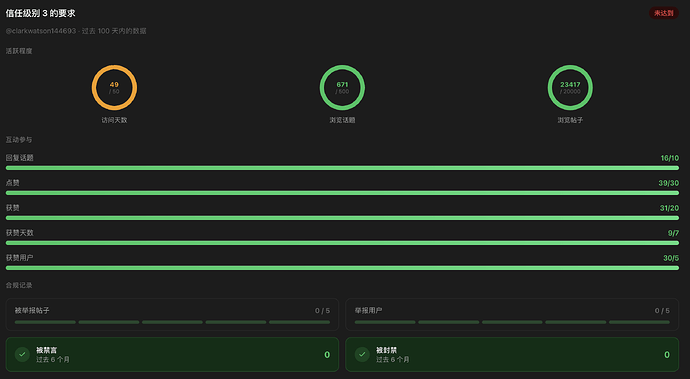This screenshot has width=690, height=379.
Task: Open the 被禁言 past 6 months panel
Action: (x=172, y=354)
